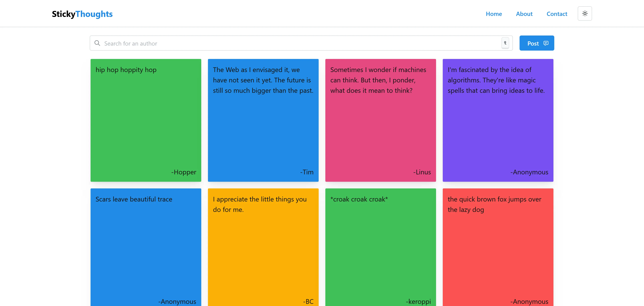Viewport: 644px width, 306px height.
Task: Go to the About page
Action: point(524,14)
